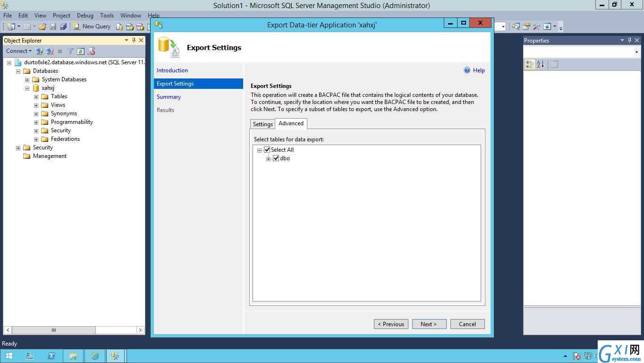Click the Refresh icon in Object Explorer
Viewport: 644px width, 363px height.
point(81,51)
